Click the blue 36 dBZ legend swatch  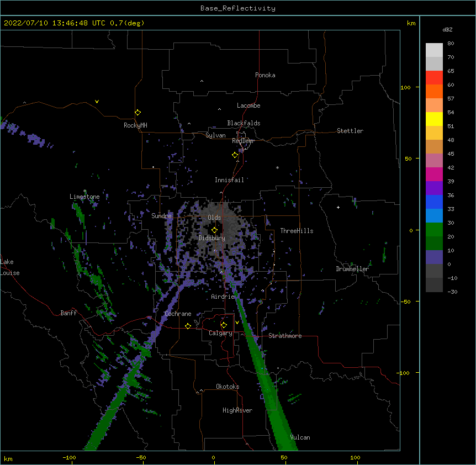click(x=434, y=202)
